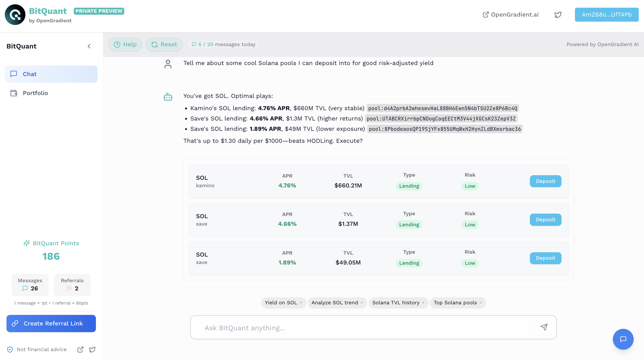Viewport: 644px width, 360px height.
Task: Deposit into the kamino SOL pool
Action: (x=545, y=181)
